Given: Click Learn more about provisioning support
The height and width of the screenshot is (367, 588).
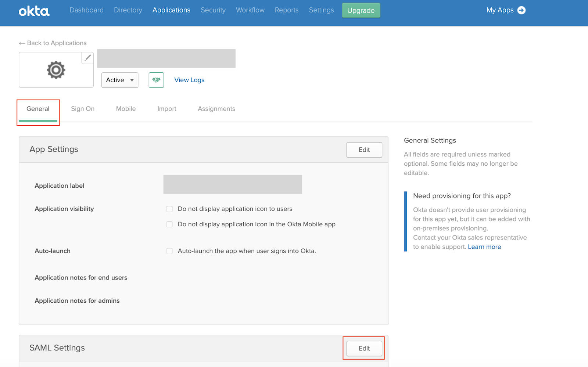Looking at the screenshot, I should pyautogui.click(x=484, y=247).
